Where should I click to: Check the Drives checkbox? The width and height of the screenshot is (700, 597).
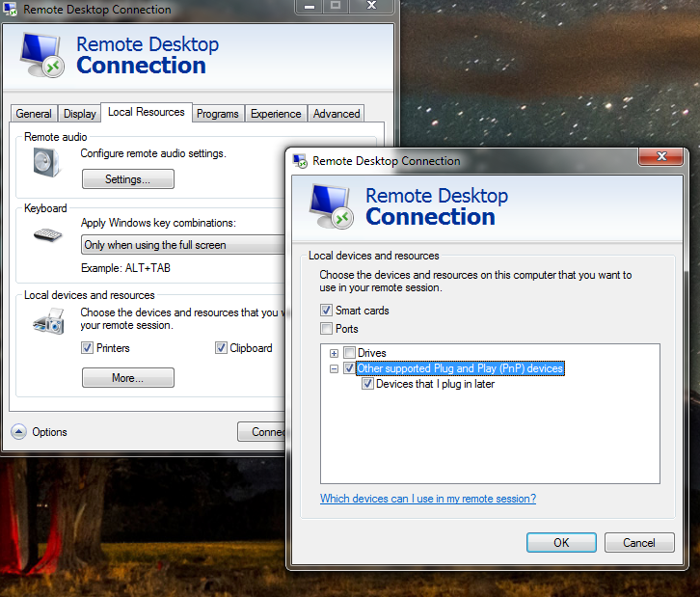[350, 353]
